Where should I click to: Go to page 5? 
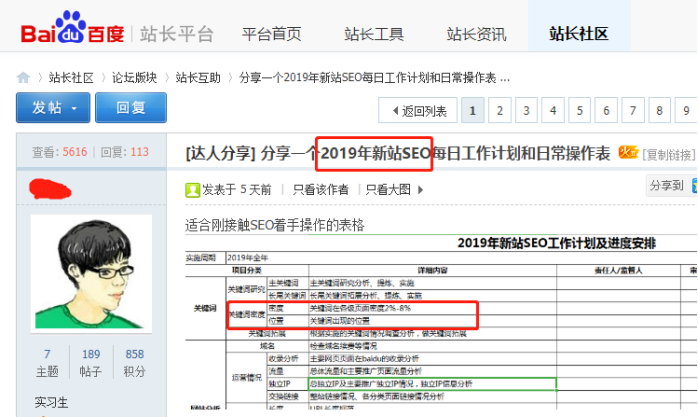[x=580, y=110]
